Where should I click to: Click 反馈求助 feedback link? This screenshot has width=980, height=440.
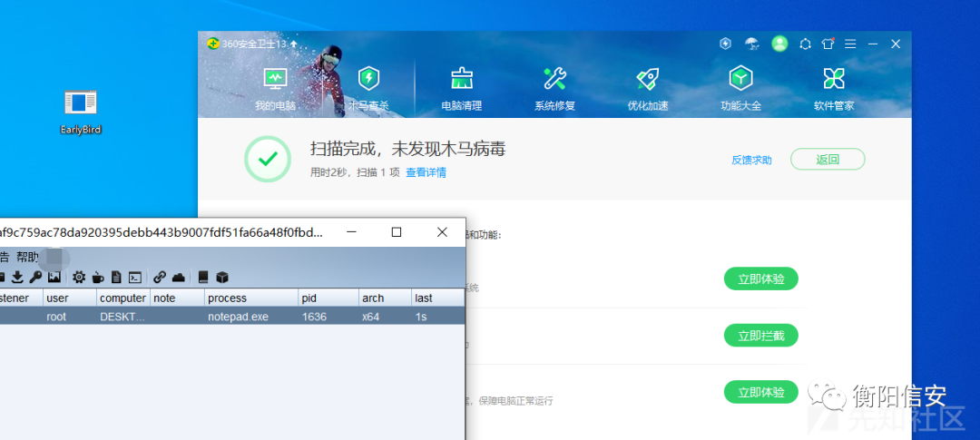752,160
